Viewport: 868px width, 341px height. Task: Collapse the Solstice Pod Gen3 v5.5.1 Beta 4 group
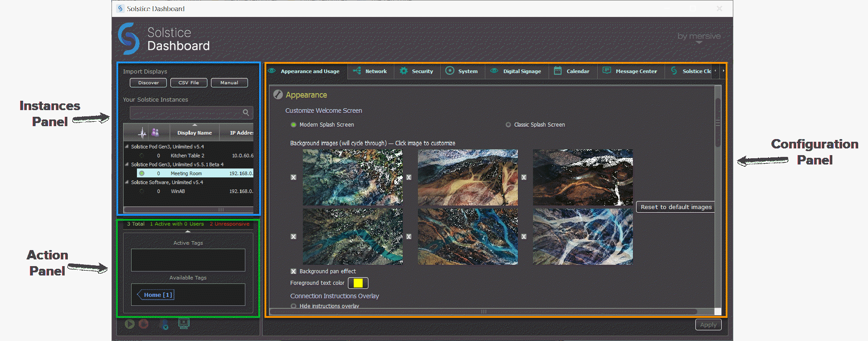point(127,164)
